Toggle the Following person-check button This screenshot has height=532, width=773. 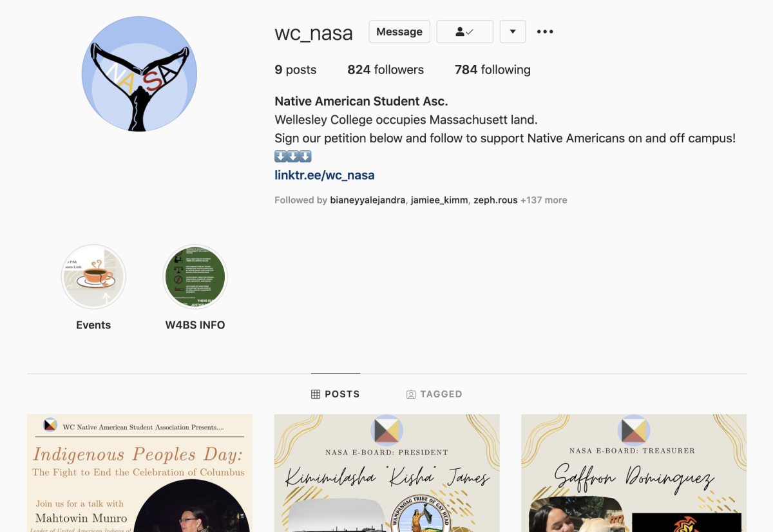464,32
